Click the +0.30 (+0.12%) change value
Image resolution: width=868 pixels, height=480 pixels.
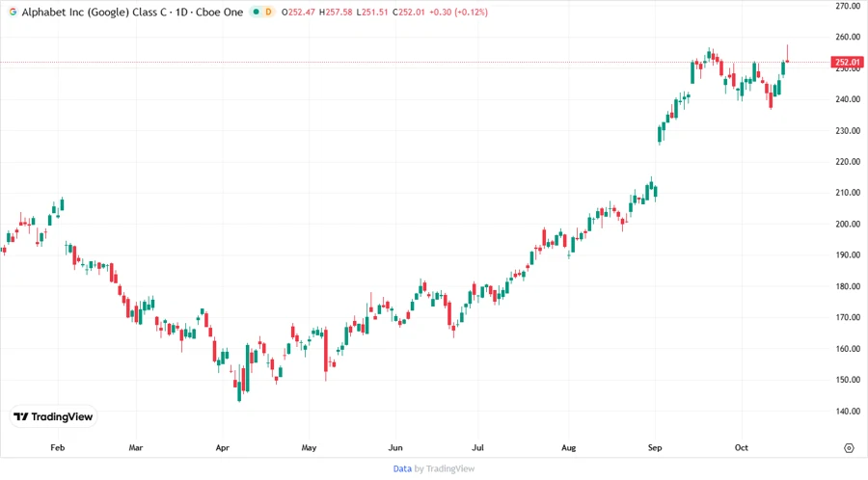(x=458, y=12)
